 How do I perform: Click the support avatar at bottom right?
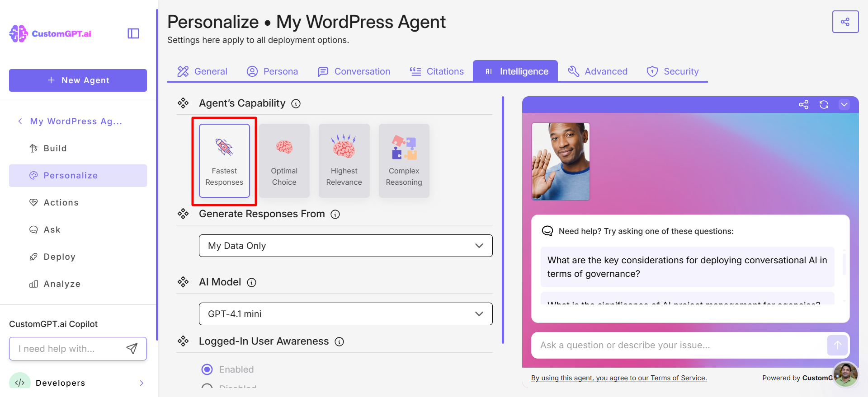pos(845,374)
